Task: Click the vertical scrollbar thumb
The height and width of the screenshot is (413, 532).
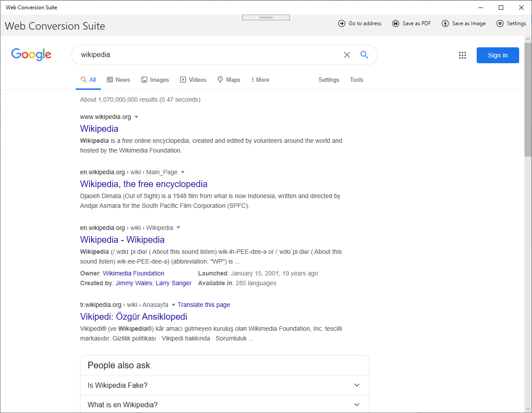Action: pyautogui.click(x=528, y=99)
